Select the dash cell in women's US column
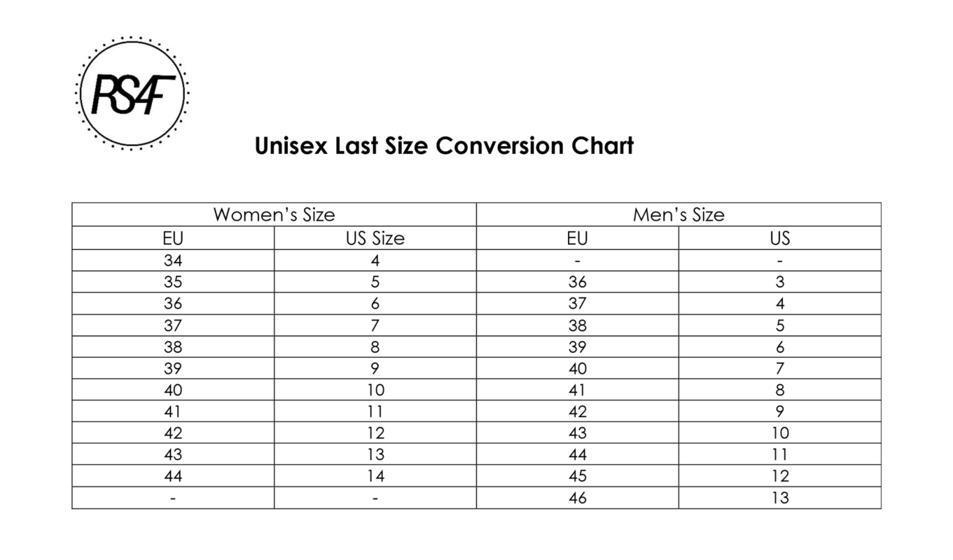Viewport: 953px width, 560px height. pos(375,498)
